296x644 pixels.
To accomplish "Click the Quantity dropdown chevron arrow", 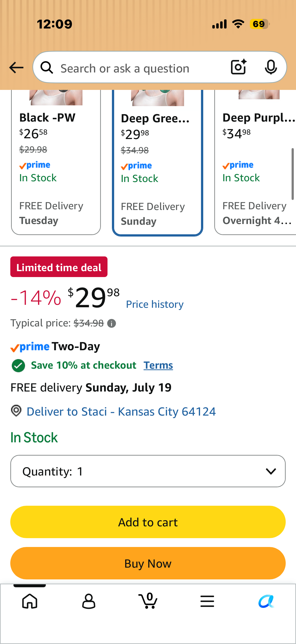I will click(x=271, y=471).
